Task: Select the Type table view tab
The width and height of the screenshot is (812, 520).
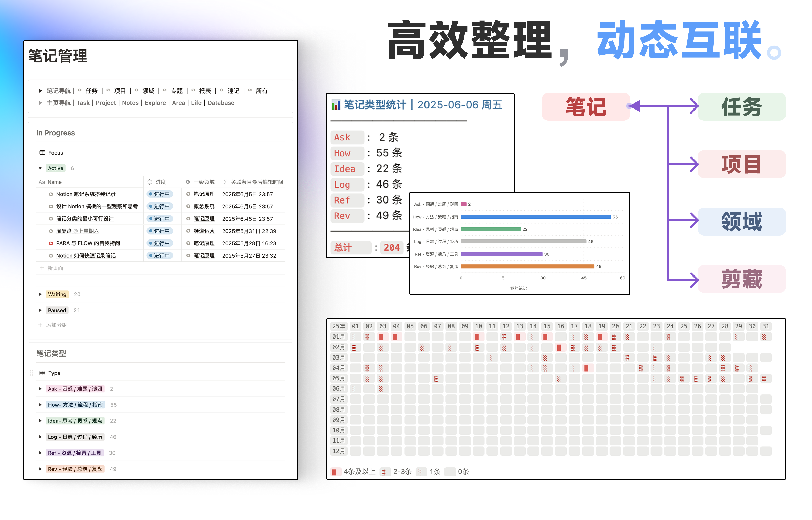Action: point(50,373)
